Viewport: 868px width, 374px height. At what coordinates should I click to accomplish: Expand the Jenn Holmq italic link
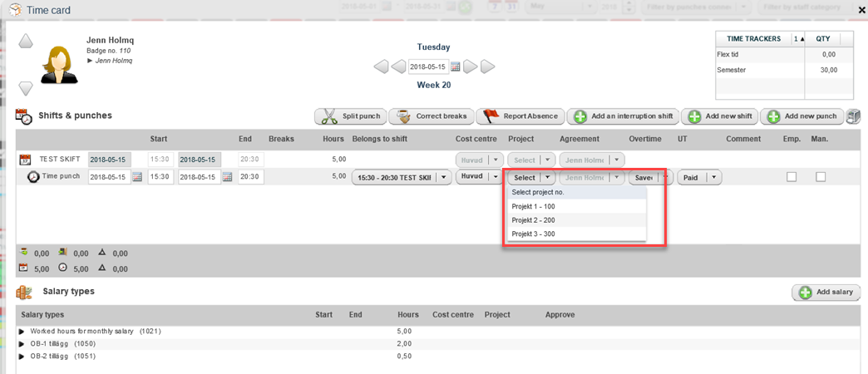(110, 61)
